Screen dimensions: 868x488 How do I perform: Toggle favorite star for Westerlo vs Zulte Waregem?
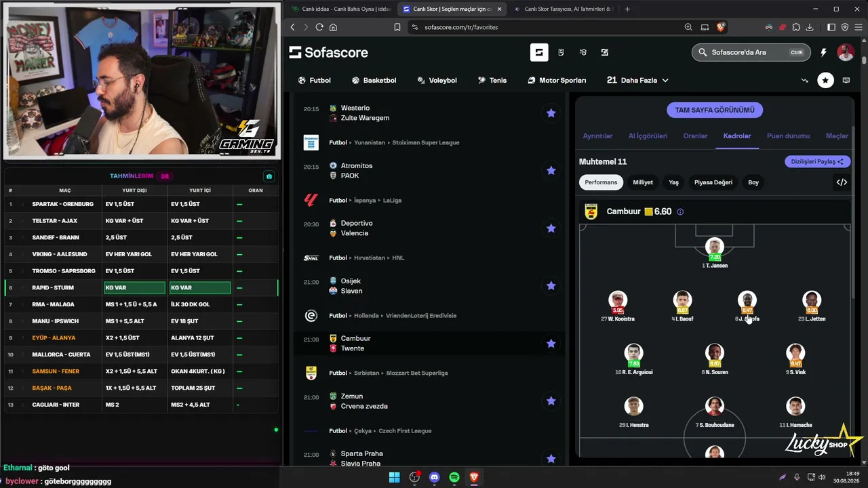(551, 113)
